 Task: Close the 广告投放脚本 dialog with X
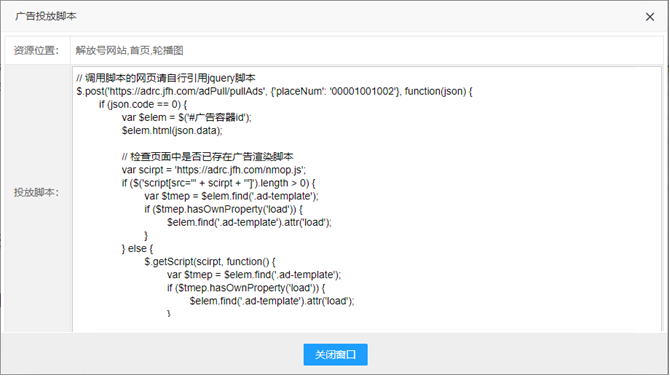pyautogui.click(x=649, y=17)
